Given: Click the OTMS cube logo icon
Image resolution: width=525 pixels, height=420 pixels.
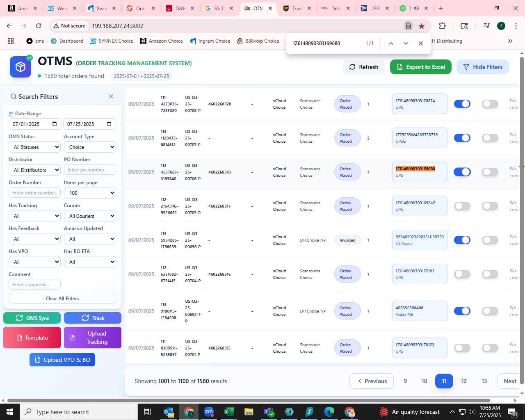Looking at the screenshot, I should 21,67.
